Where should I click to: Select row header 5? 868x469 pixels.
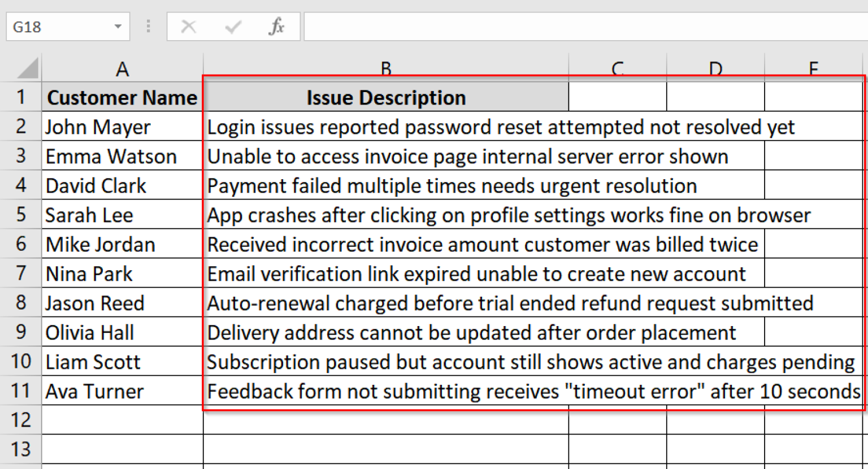click(x=21, y=215)
